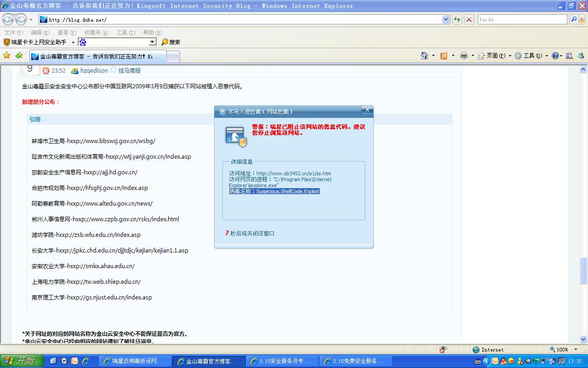Image resolution: width=588 pixels, height=368 pixels.
Task: Open the 帮助(H) menu
Action: click(x=152, y=32)
